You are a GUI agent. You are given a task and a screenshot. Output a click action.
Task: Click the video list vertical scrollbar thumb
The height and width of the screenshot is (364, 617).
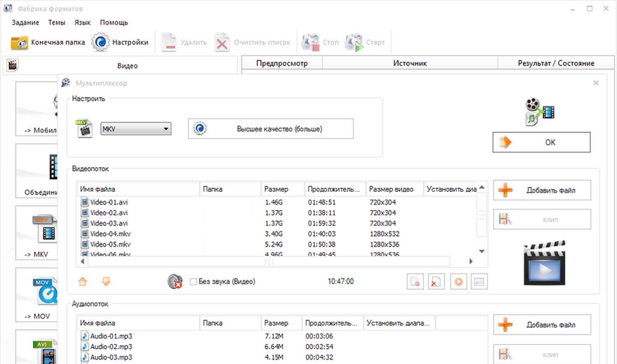[x=482, y=215]
